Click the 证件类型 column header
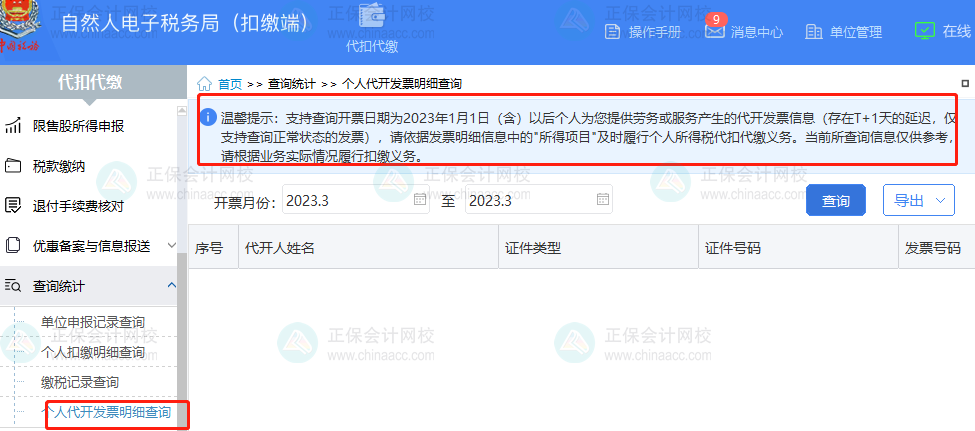The width and height of the screenshot is (975, 431). [x=599, y=248]
